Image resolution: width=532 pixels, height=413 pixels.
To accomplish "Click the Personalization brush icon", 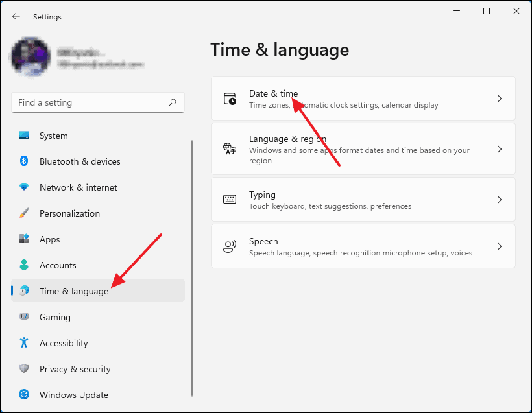I will click(x=24, y=213).
